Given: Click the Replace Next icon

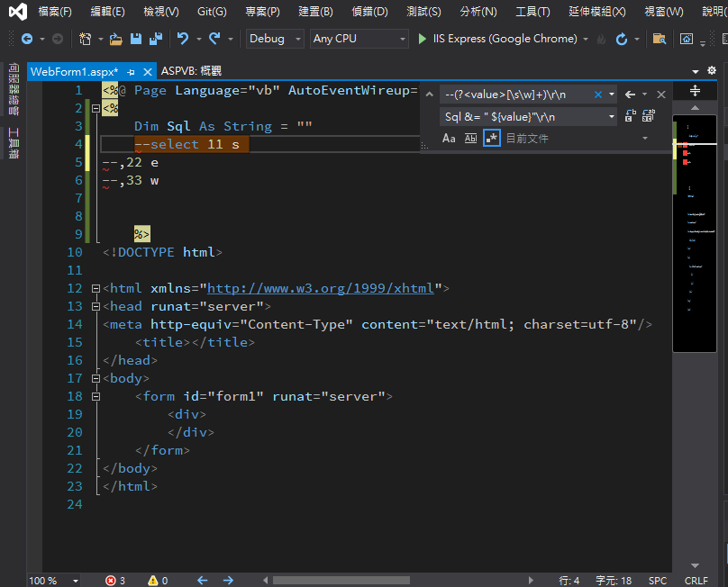Looking at the screenshot, I should coord(631,116).
